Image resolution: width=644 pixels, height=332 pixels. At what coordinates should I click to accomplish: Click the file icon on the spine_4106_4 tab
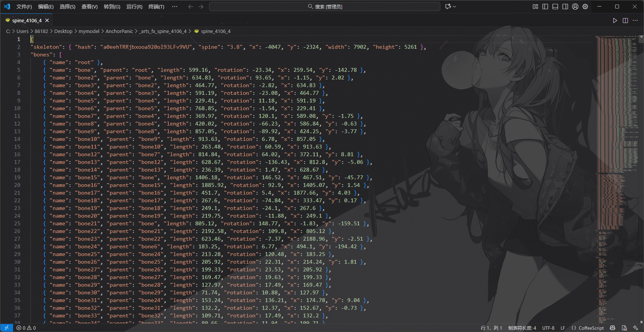[x=8, y=20]
